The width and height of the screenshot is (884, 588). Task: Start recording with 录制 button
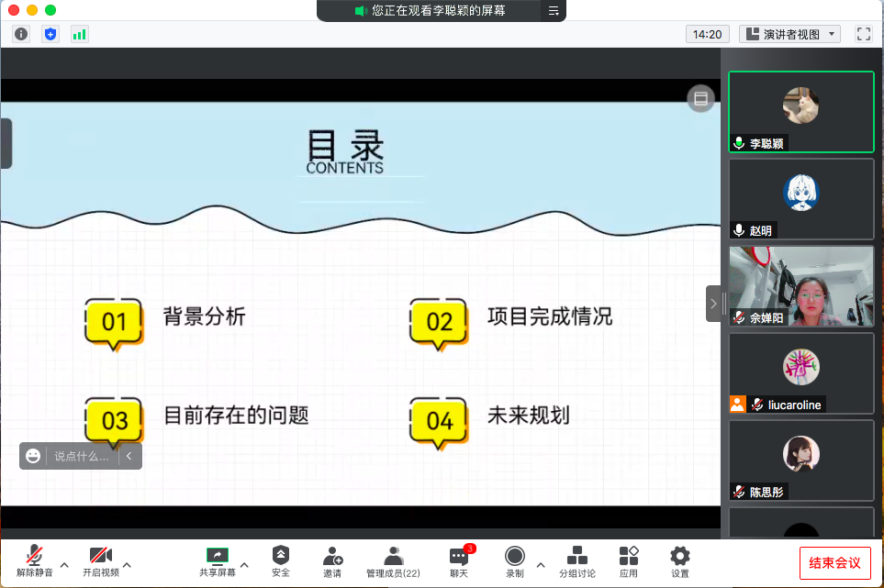tap(515, 561)
